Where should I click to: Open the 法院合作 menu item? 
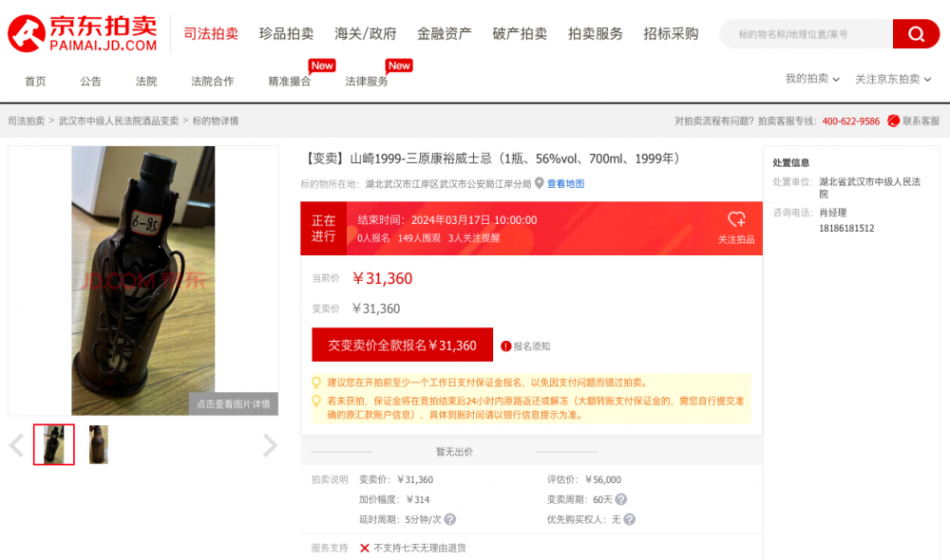pyautogui.click(x=213, y=81)
